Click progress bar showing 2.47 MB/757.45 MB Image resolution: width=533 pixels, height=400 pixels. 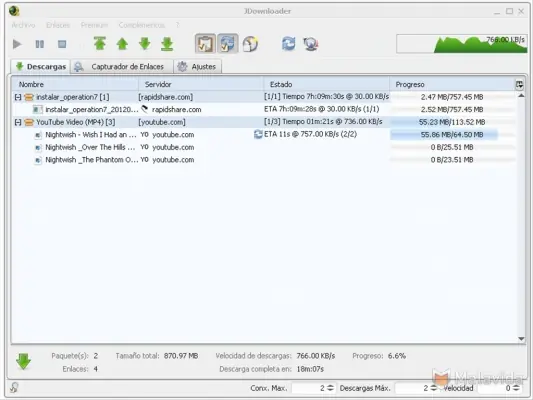pos(452,97)
